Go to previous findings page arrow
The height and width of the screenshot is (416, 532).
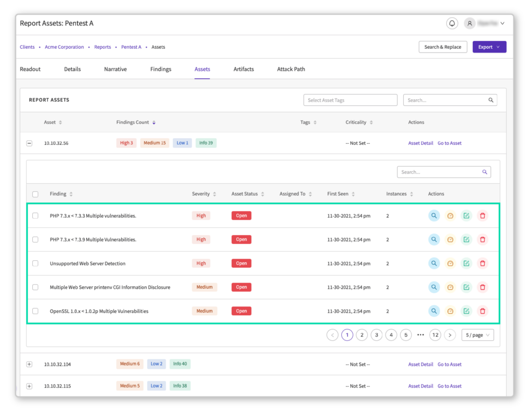332,335
